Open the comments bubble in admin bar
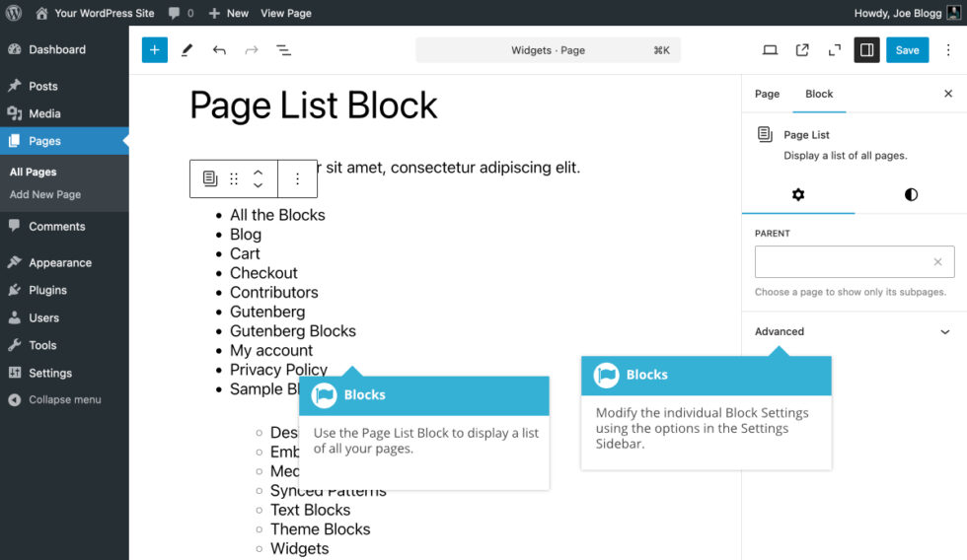Image resolution: width=967 pixels, height=560 pixels. 182,13
